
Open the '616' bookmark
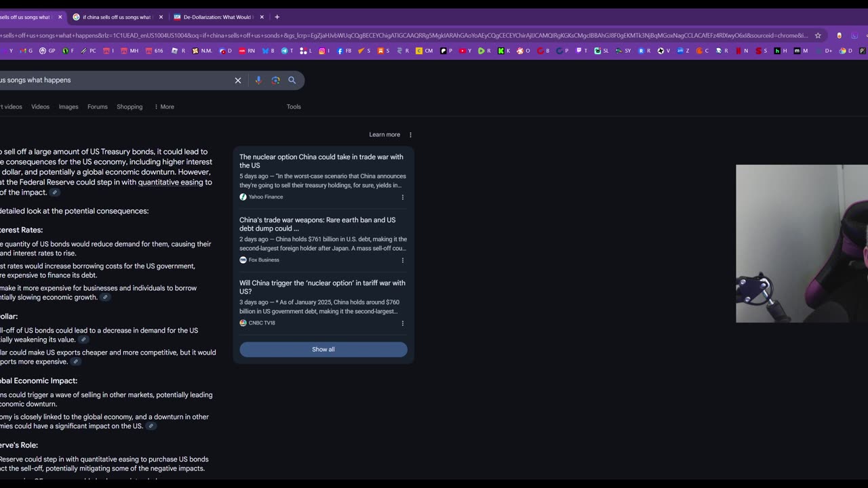(x=154, y=50)
